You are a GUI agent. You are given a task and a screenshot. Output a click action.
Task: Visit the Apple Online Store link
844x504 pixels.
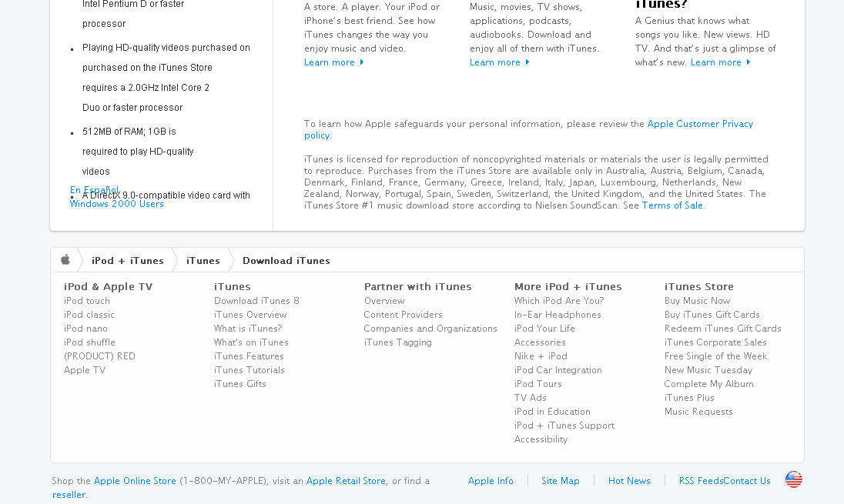[135, 481]
